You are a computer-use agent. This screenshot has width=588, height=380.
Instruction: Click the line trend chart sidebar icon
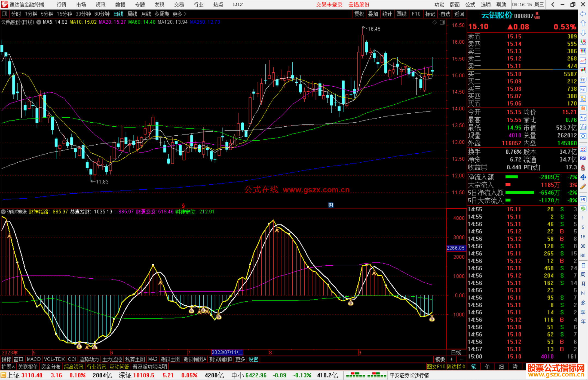pyautogui.click(x=583, y=60)
